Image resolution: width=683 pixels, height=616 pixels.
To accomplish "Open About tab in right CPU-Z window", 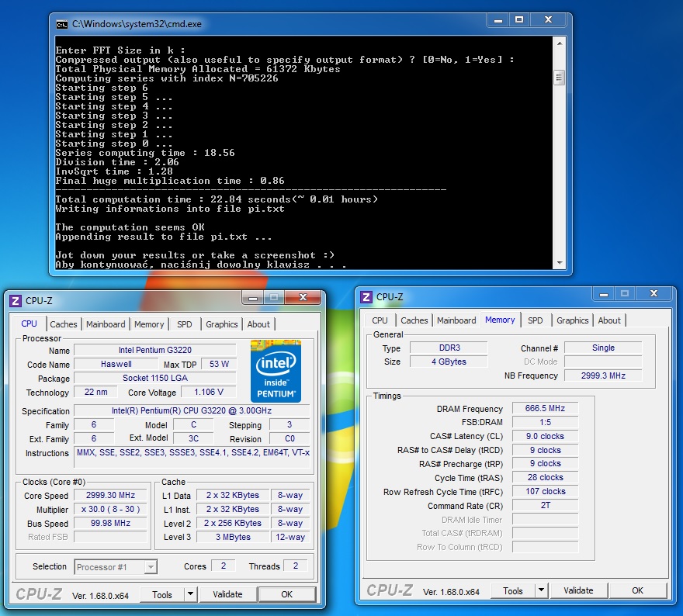I will click(609, 320).
